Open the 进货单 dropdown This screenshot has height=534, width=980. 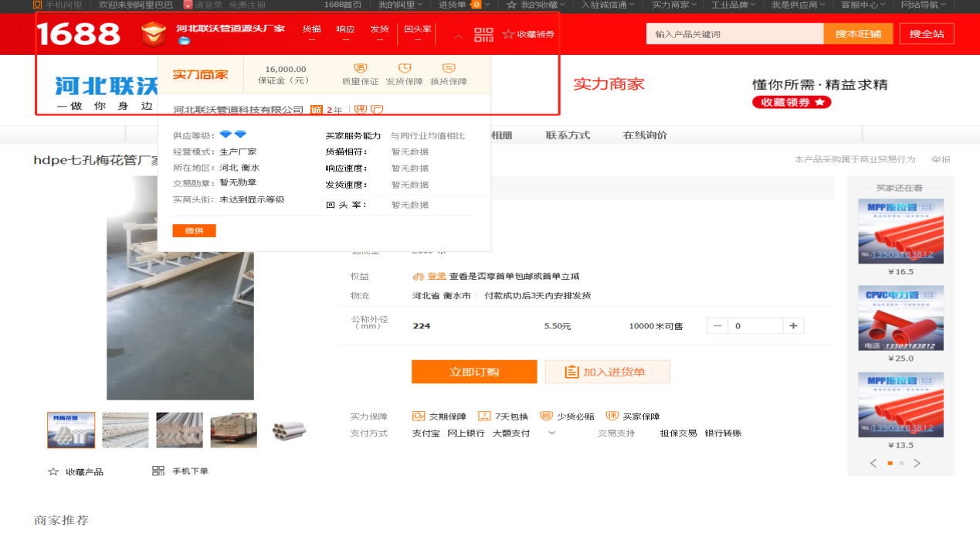click(x=463, y=5)
